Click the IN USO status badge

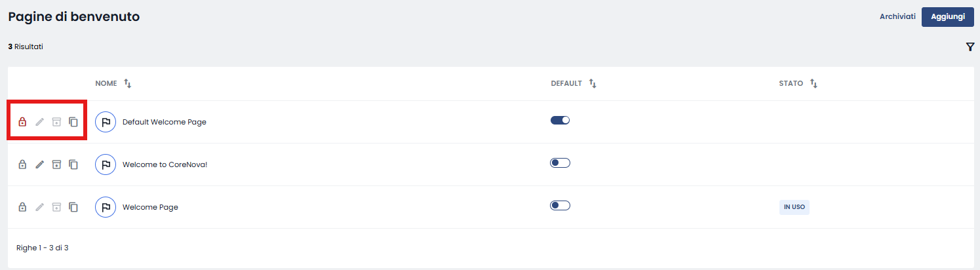click(x=794, y=207)
